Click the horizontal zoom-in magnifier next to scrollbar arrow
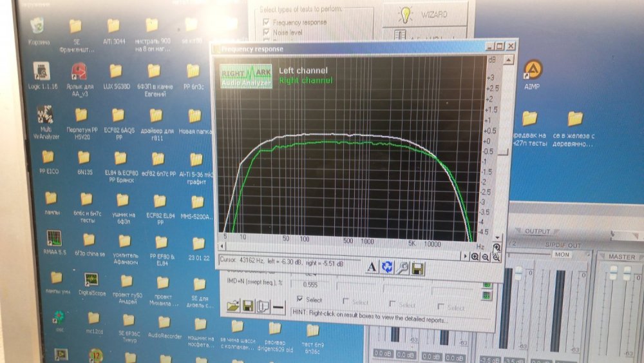The image size is (644, 363). [475, 257]
